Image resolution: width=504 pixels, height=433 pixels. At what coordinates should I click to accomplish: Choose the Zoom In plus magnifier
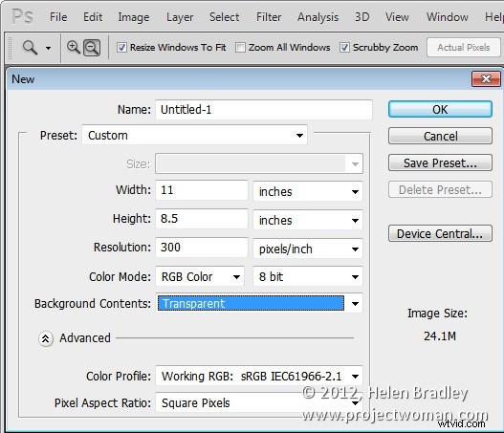tap(74, 48)
